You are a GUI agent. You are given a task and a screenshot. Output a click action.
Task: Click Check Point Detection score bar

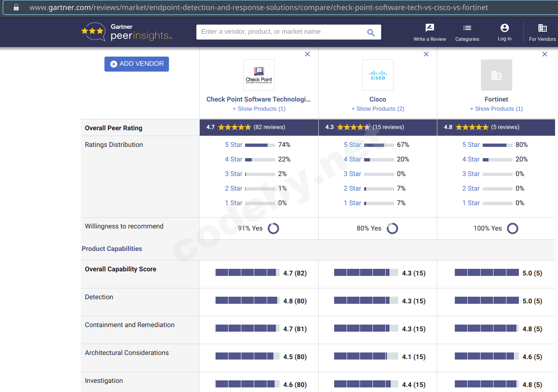coord(247,300)
